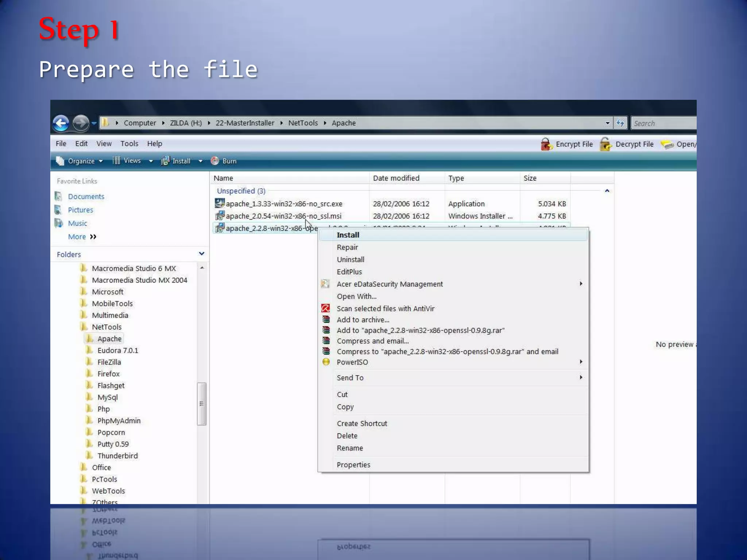Open the Tools menu

pos(129,144)
